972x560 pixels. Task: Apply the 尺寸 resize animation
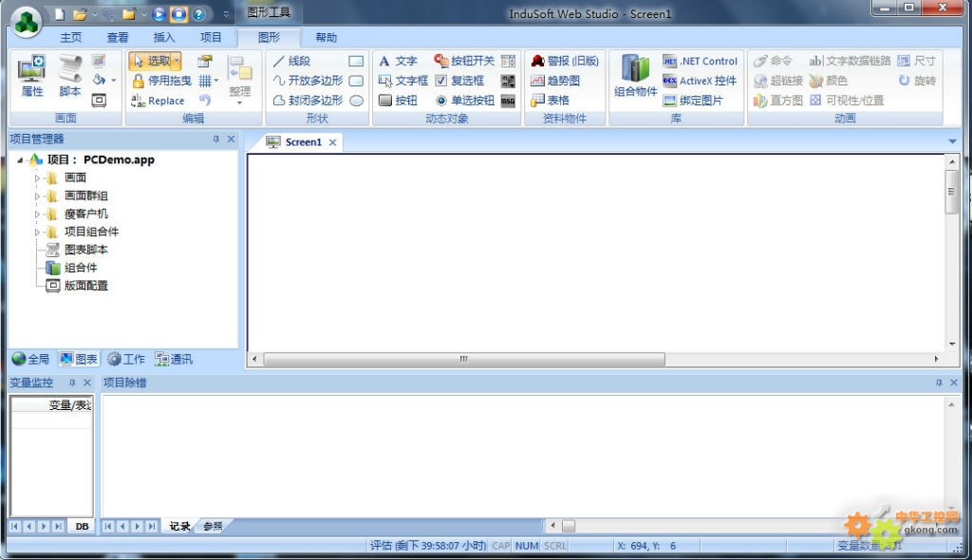coord(917,61)
